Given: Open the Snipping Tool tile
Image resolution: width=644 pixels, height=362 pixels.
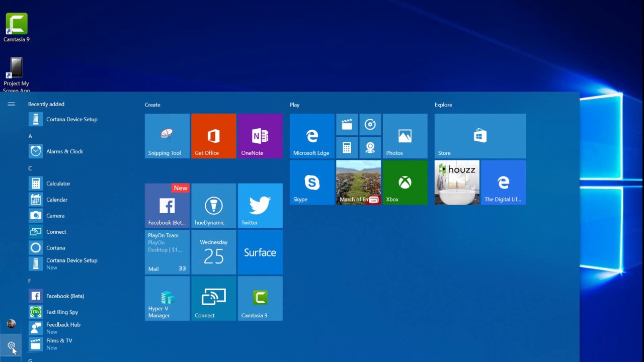Looking at the screenshot, I should tap(167, 136).
